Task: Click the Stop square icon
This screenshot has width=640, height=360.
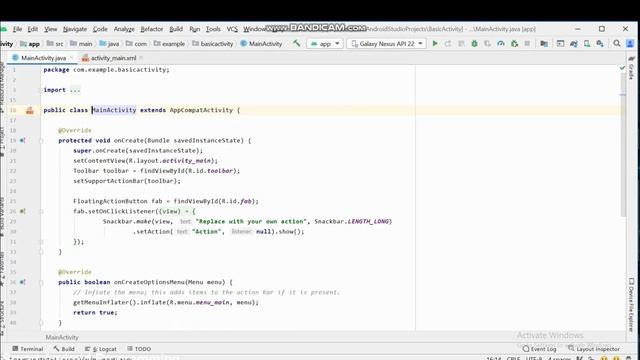Action: (527, 43)
